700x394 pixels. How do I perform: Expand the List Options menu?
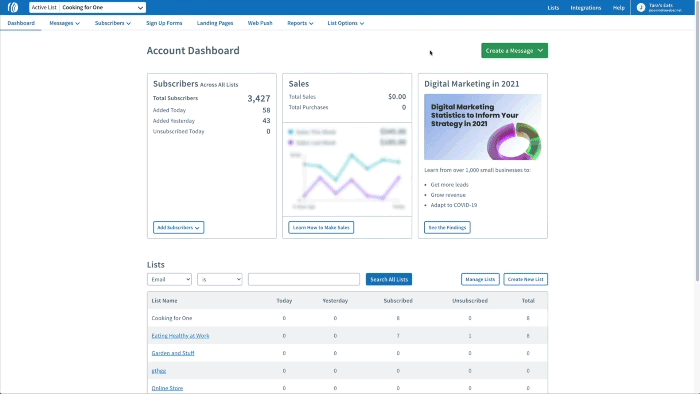pyautogui.click(x=346, y=23)
